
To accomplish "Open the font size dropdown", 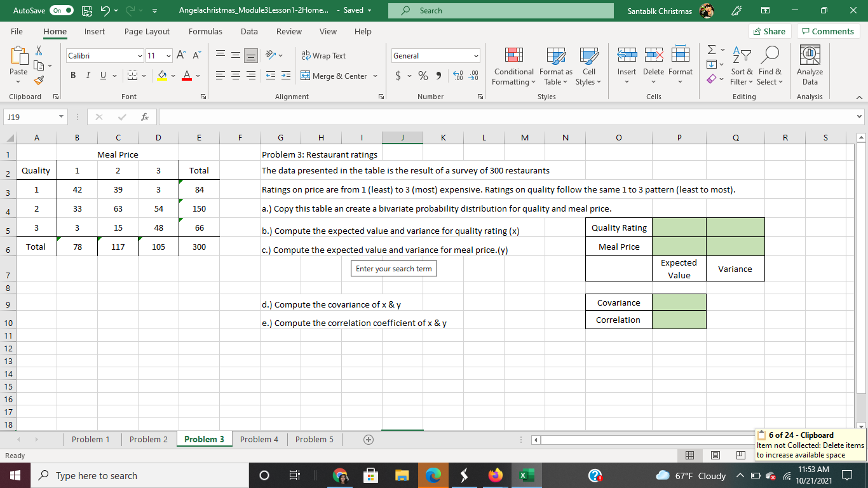I will coord(168,56).
